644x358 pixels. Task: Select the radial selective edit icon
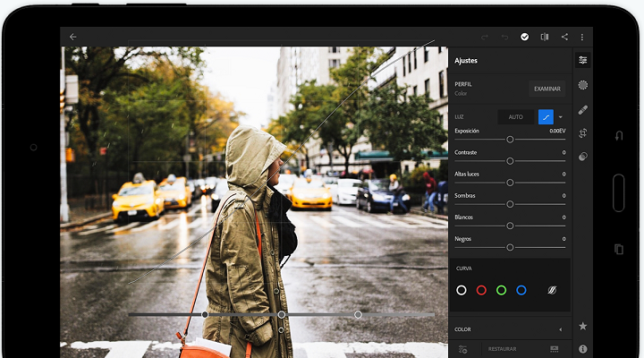pos(583,85)
